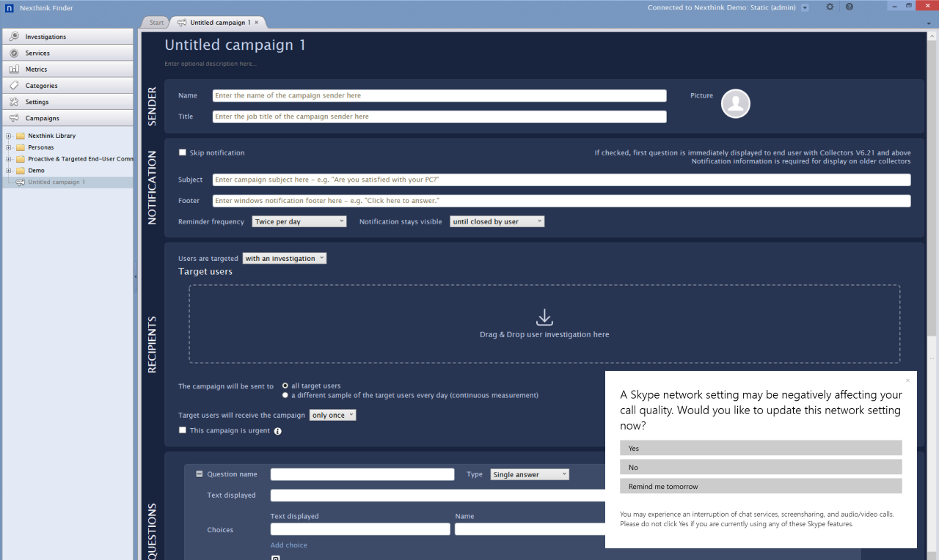Select the continuous measurement sample option
This screenshot has height=560, width=939.
[x=285, y=395]
